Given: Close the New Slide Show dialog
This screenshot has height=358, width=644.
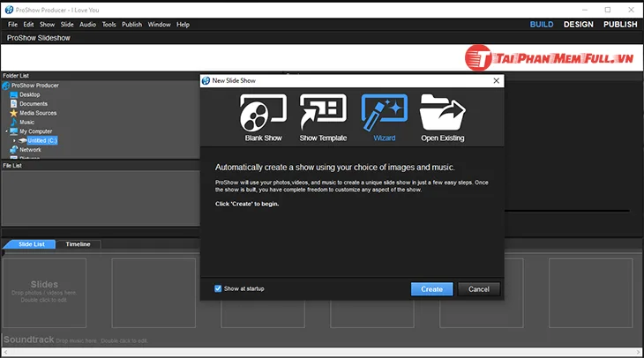Looking at the screenshot, I should [496, 80].
